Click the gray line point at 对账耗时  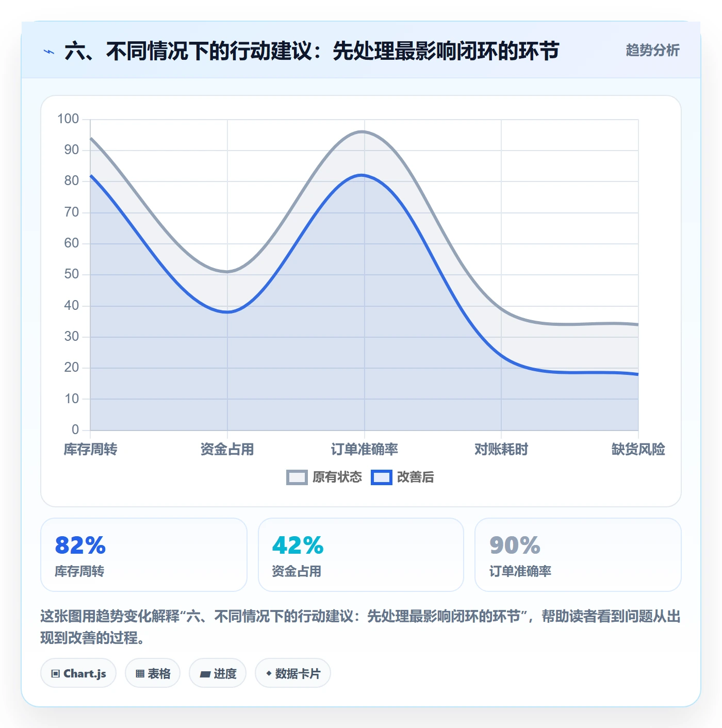501,309
